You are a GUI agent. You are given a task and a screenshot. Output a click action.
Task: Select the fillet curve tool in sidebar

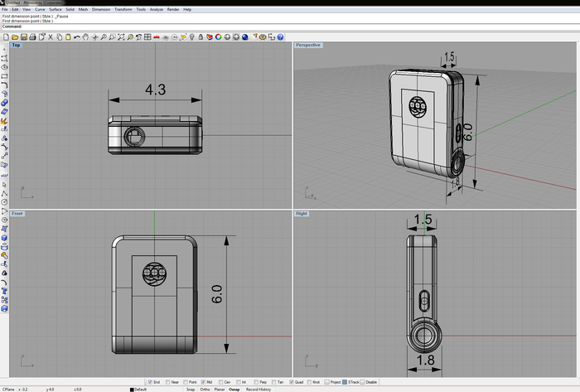(4, 85)
